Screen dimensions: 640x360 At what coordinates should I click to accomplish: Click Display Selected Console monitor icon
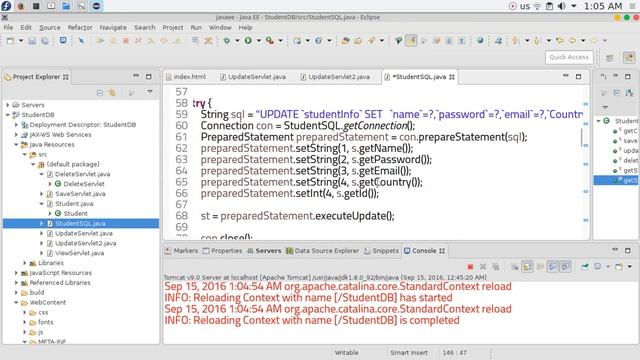click(x=598, y=267)
